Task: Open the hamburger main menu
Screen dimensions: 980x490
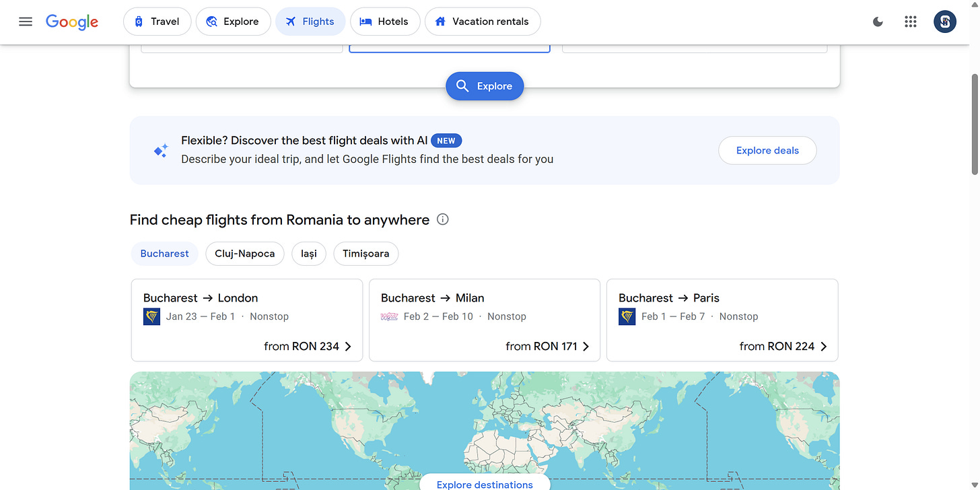Action: tap(26, 22)
